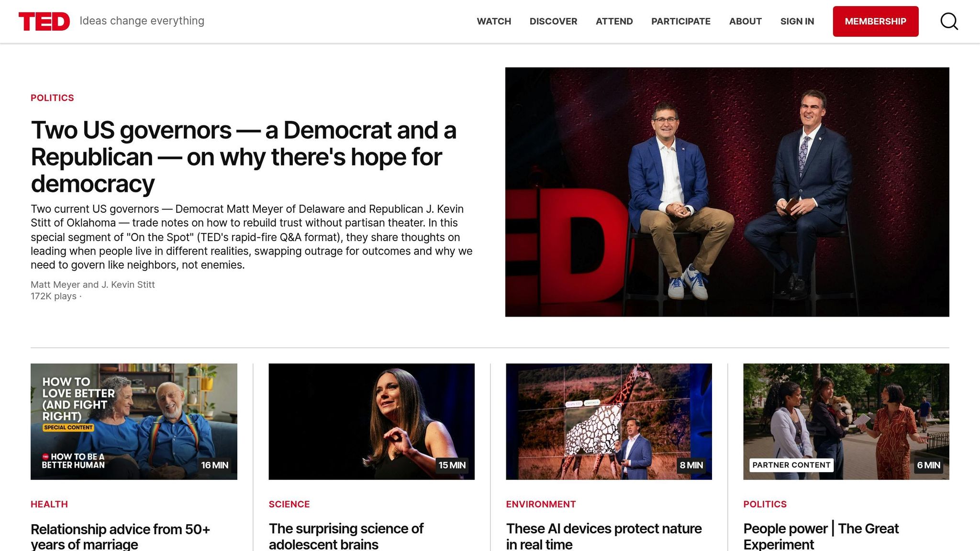Expand the PARTICIPATE menu
The image size is (980, 551).
pyautogui.click(x=680, y=22)
